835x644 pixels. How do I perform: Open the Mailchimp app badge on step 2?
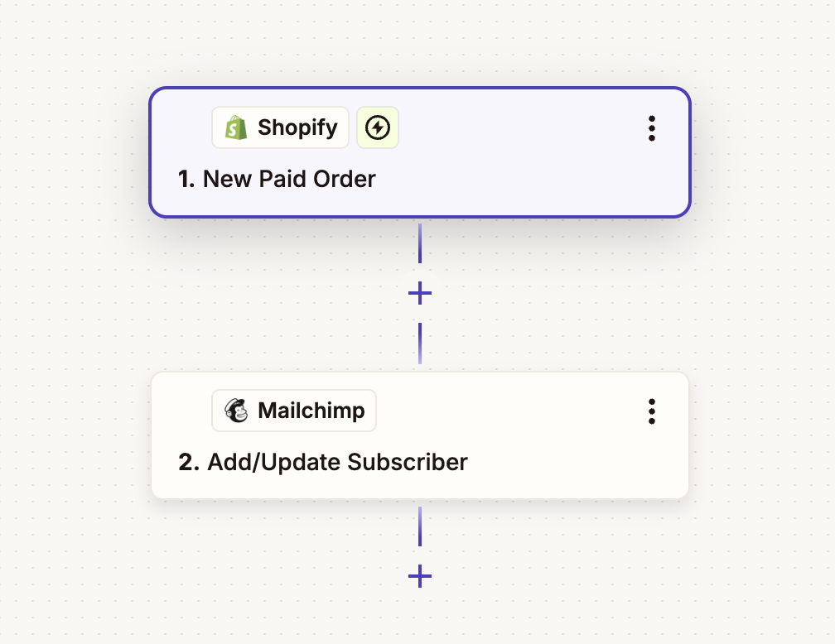[x=294, y=410]
